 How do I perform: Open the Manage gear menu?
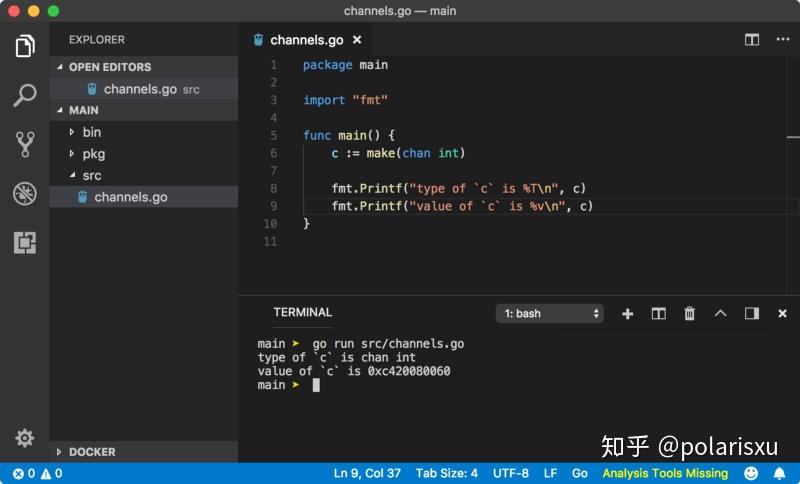24,438
